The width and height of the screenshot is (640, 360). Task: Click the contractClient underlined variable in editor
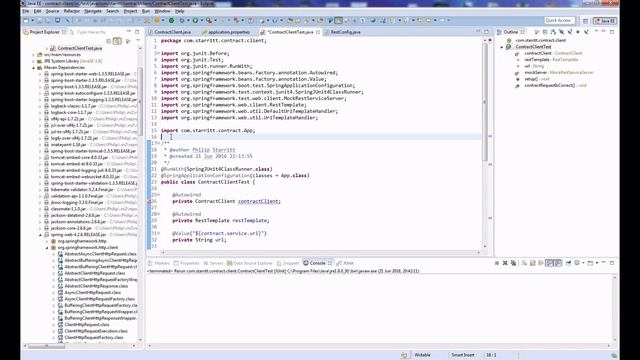tap(259, 201)
